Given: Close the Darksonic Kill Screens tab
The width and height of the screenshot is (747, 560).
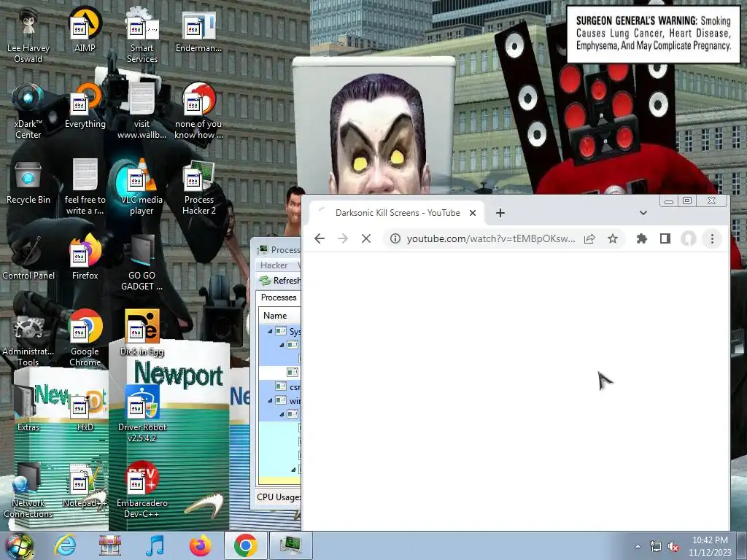Looking at the screenshot, I should tap(473, 213).
